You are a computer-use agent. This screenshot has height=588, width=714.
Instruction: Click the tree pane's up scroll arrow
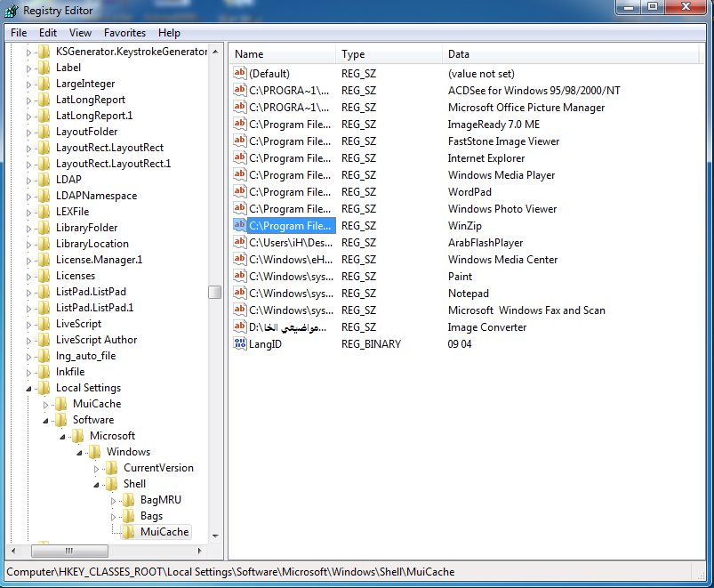[x=215, y=52]
